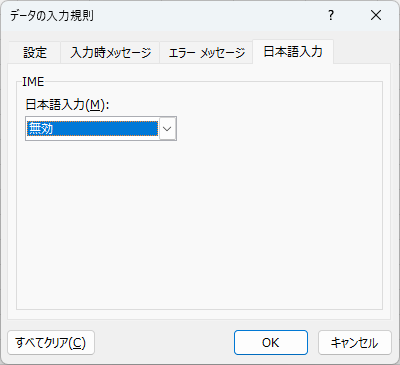Click empty area inside the IME group
This screenshot has height=365, width=400.
tap(199, 223)
